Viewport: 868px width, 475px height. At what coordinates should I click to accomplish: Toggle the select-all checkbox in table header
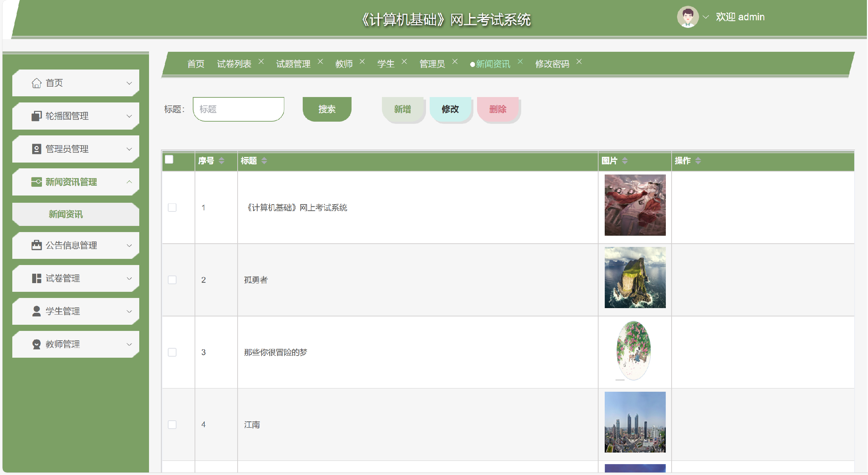coord(169,160)
